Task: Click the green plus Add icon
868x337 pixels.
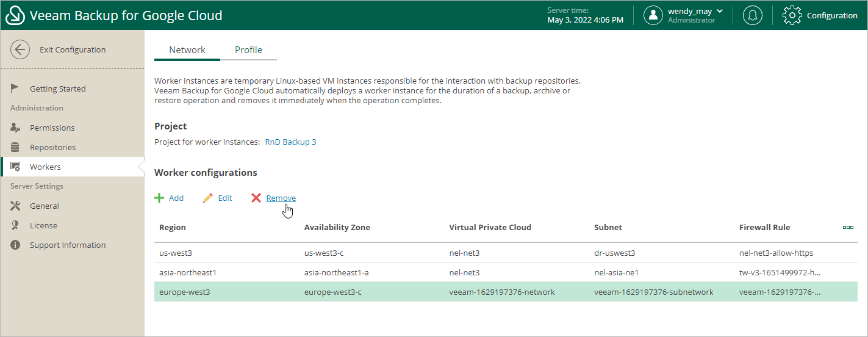Action: coord(159,198)
